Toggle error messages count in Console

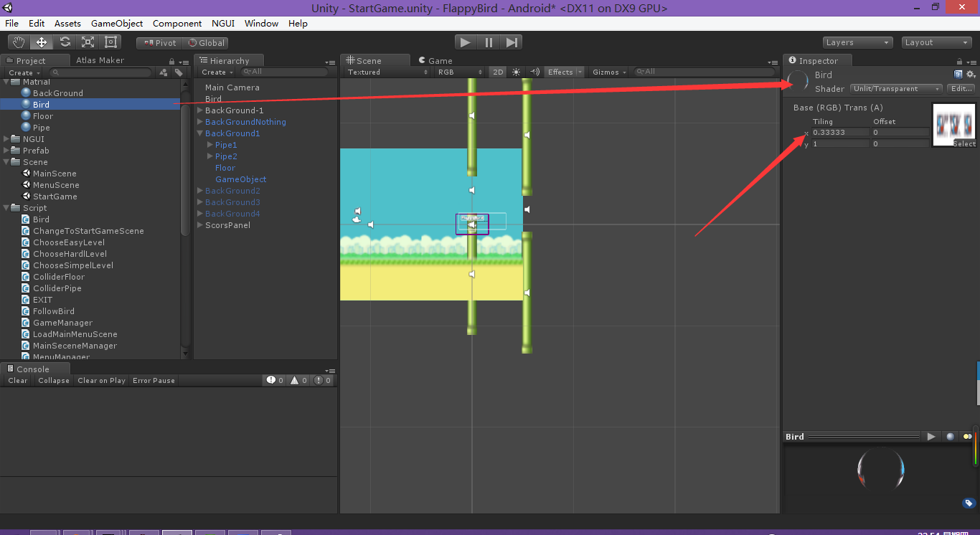tap(323, 380)
